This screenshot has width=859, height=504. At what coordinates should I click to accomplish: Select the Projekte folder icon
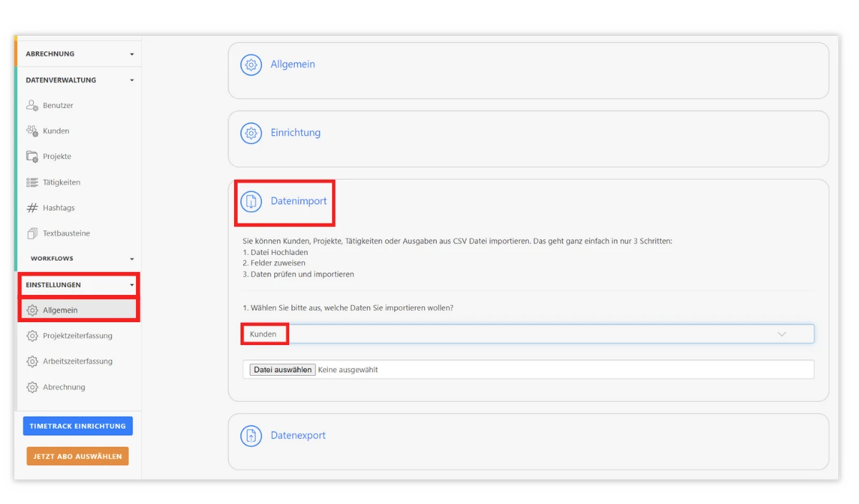(x=31, y=157)
